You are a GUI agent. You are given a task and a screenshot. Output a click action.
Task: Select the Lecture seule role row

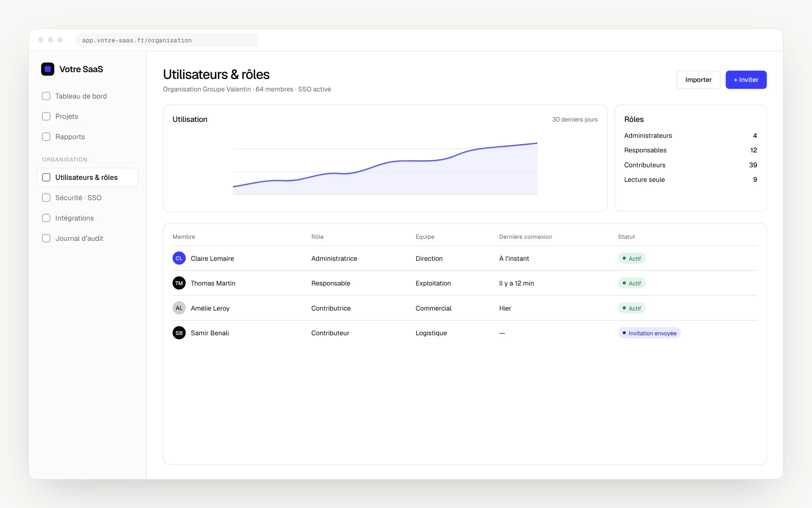691,179
